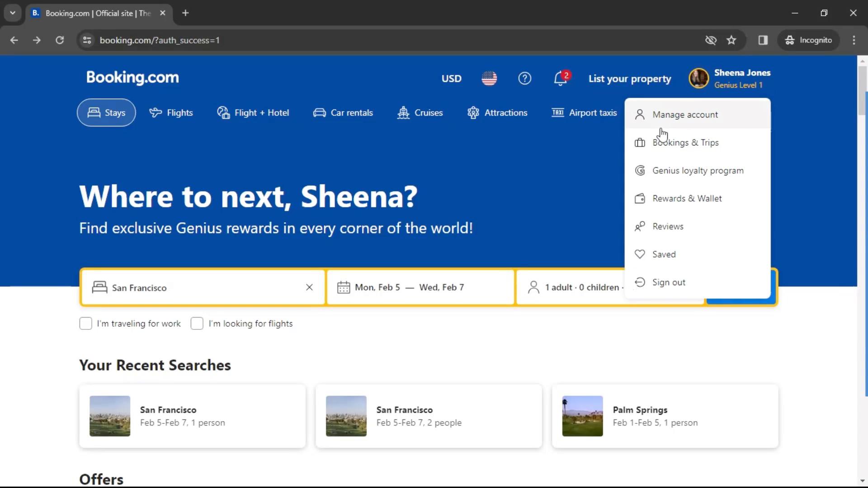Click the notifications bell icon
The image size is (868, 488).
tap(560, 78)
